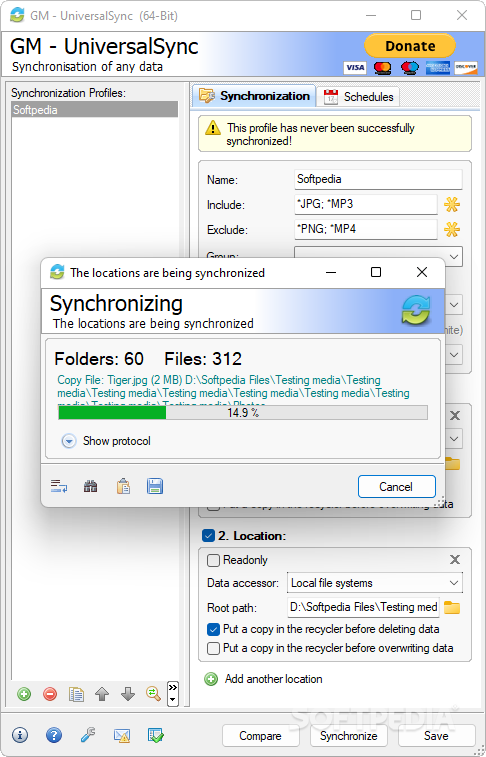Click the Include wildcard asterisk icon
486x757 pixels.
coord(452,205)
